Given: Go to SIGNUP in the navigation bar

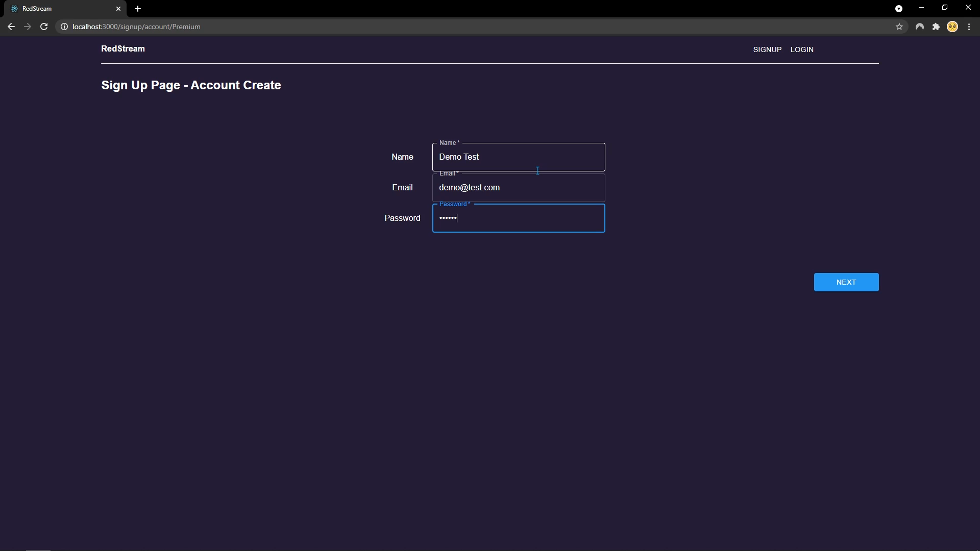Looking at the screenshot, I should (x=767, y=49).
